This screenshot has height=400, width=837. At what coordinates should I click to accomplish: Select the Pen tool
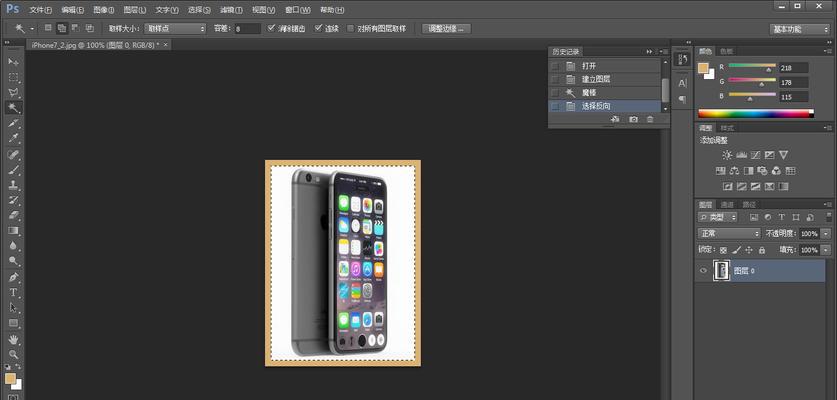(13, 277)
